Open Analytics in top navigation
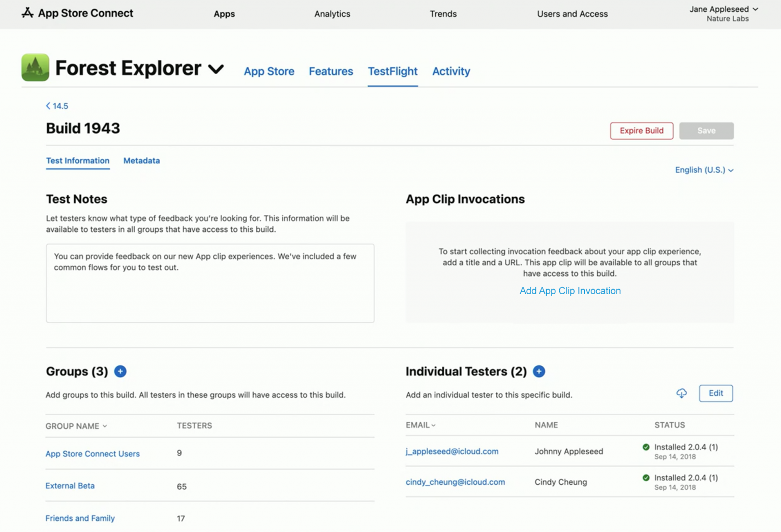This screenshot has width=781, height=532. [332, 14]
